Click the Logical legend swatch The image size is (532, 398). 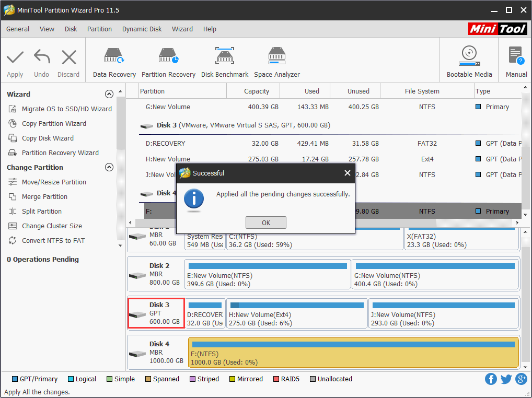71,379
